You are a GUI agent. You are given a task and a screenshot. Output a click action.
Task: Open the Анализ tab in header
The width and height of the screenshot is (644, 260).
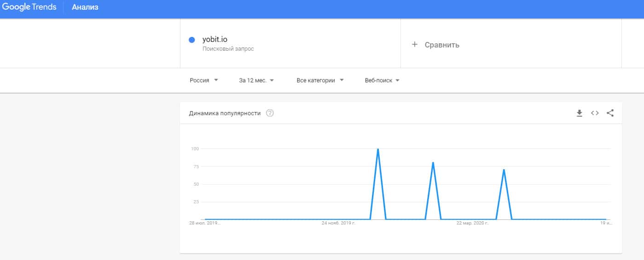click(85, 7)
